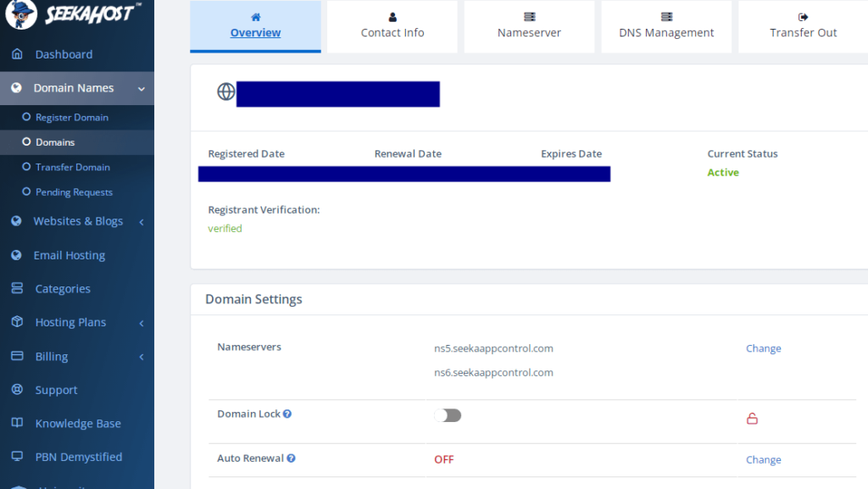Viewport: 868px width, 489px height.
Task: Open Domains submenu item
Action: point(77,142)
